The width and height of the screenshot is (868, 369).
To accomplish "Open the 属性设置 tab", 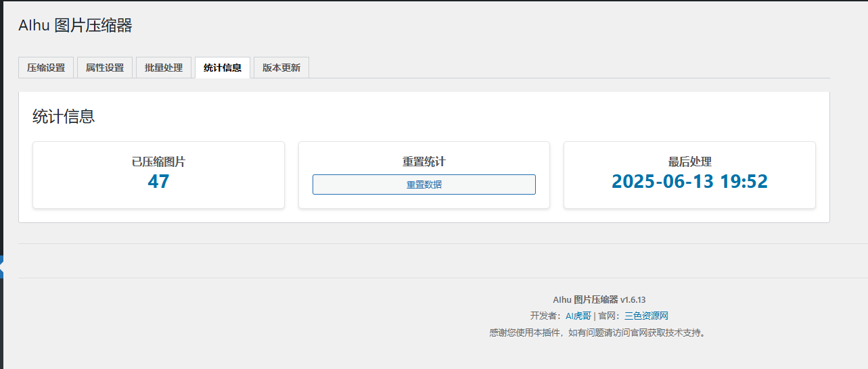I will coord(105,68).
